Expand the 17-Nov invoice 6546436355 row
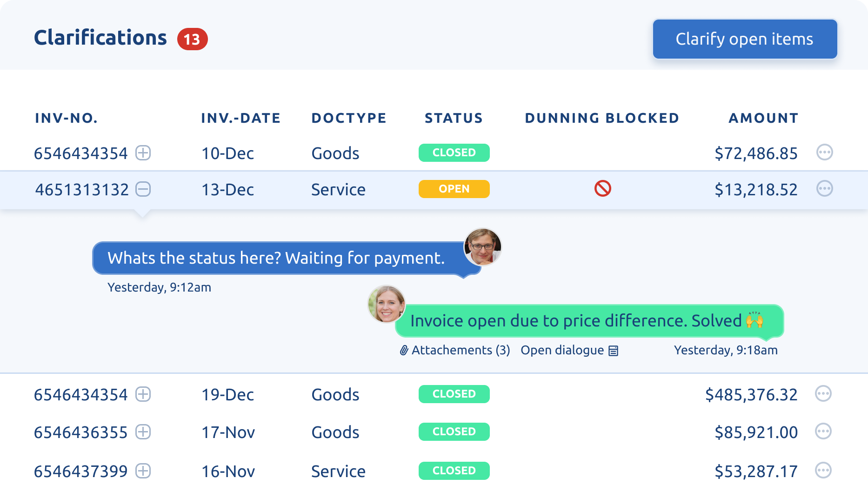This screenshot has height=498, width=868. coord(143,432)
